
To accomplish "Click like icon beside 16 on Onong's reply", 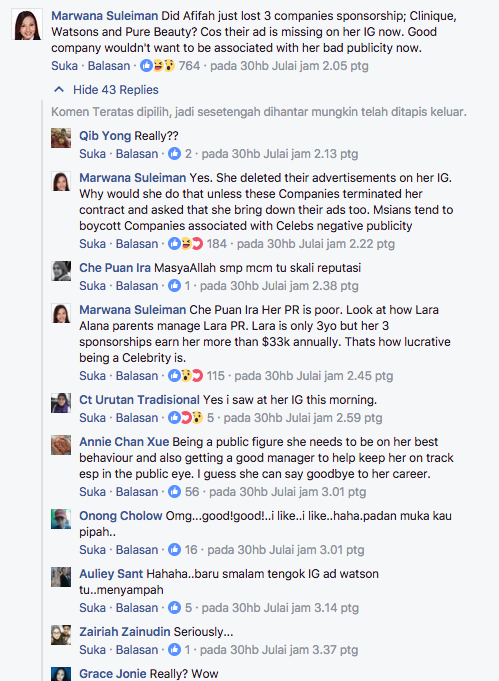I will (x=175, y=550).
